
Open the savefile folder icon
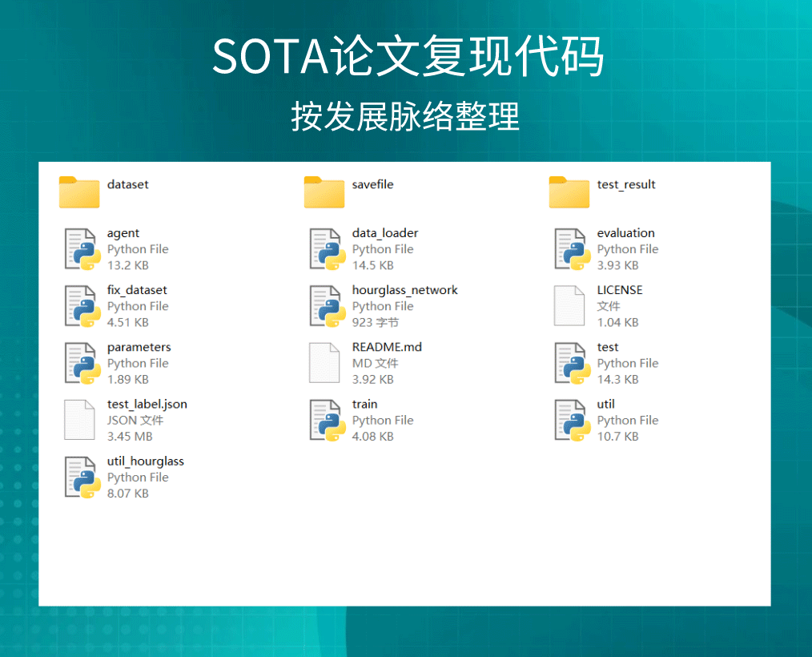pyautogui.click(x=324, y=191)
